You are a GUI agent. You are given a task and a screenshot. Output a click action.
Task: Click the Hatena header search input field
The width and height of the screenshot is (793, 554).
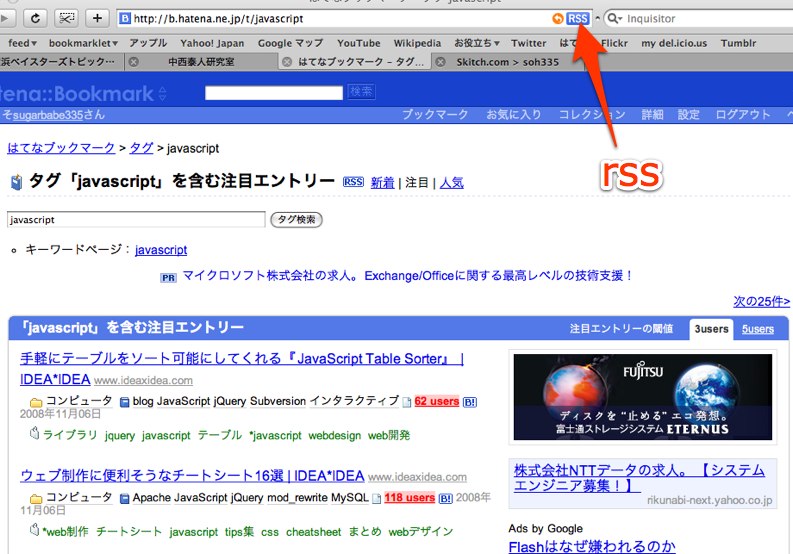point(274,93)
